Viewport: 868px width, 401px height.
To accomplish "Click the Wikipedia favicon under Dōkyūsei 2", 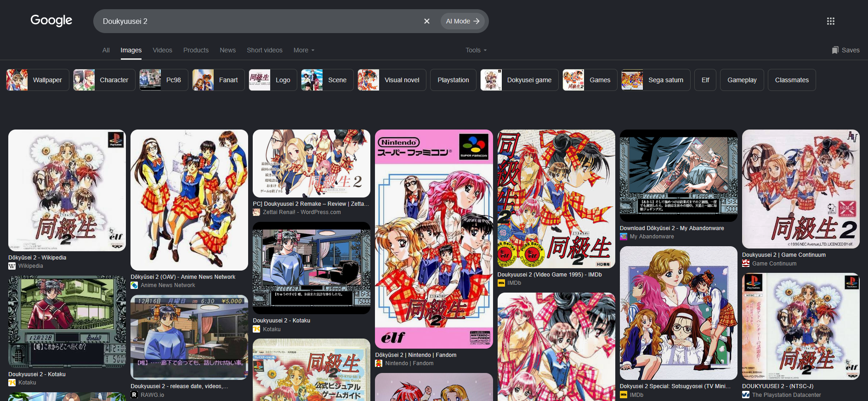I will pos(12,266).
